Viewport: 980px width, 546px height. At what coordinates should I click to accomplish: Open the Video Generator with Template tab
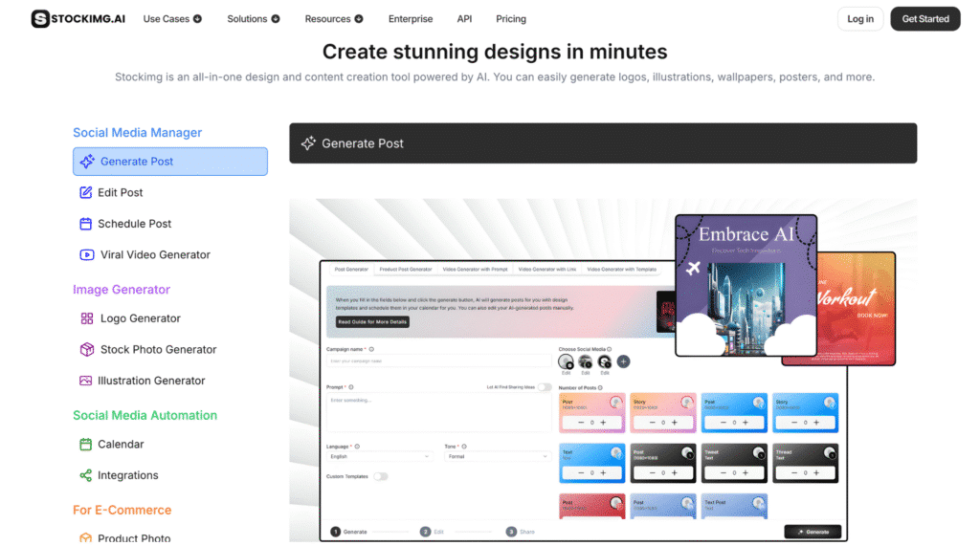[x=621, y=270]
